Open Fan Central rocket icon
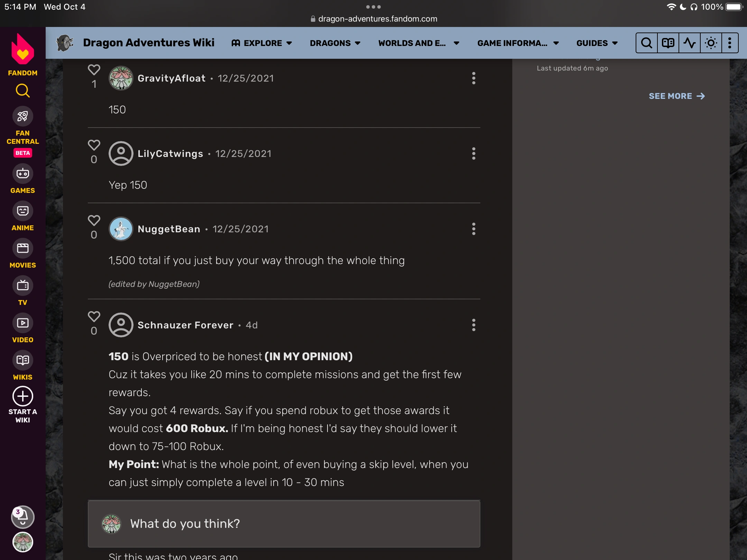Viewport: 747px width, 560px height. tap(22, 116)
